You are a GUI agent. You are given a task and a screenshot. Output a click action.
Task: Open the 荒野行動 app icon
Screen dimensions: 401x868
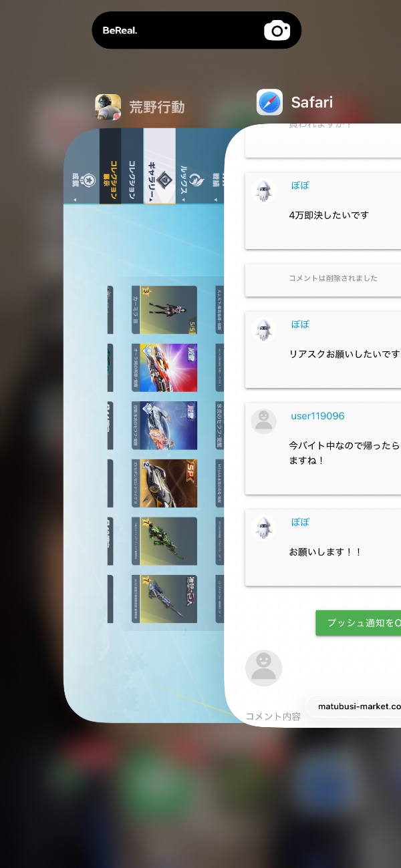click(108, 107)
